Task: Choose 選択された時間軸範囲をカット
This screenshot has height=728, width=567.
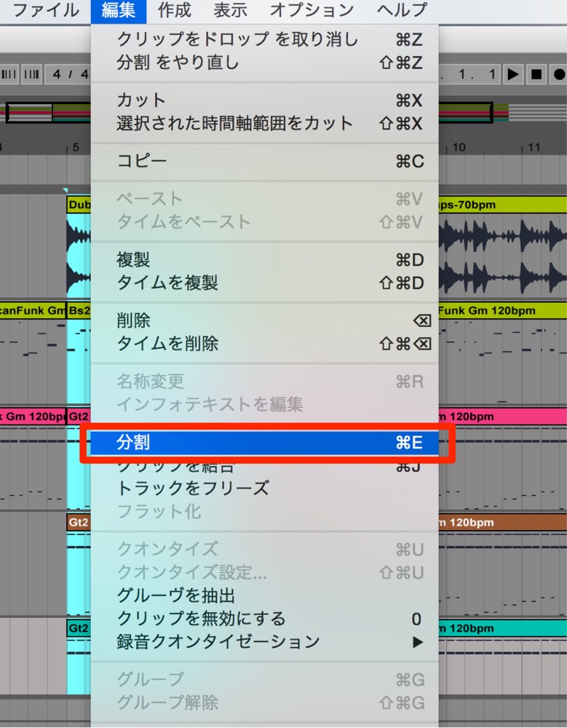Action: 265,123
